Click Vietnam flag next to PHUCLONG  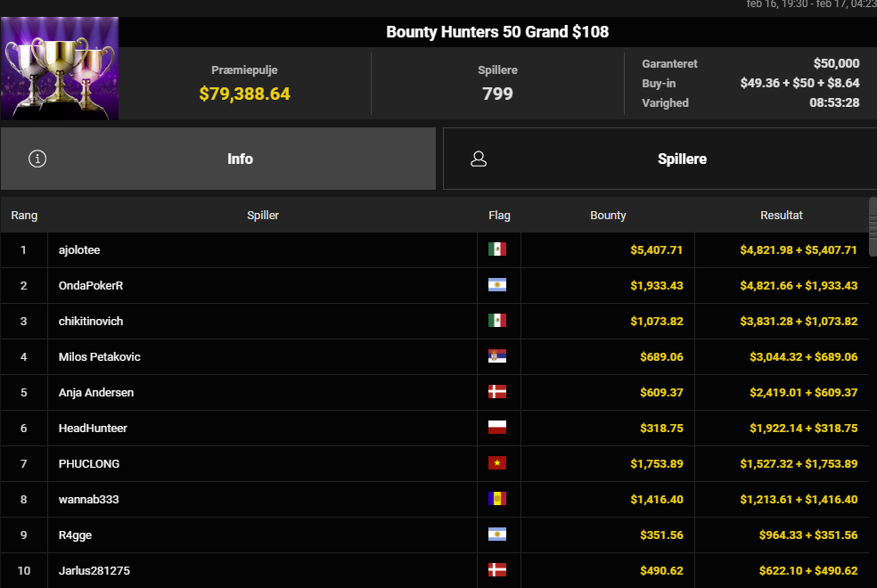pyautogui.click(x=497, y=463)
